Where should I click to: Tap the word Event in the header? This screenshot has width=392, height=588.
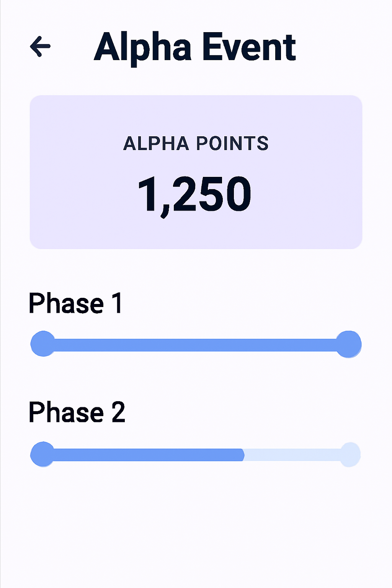point(249,47)
